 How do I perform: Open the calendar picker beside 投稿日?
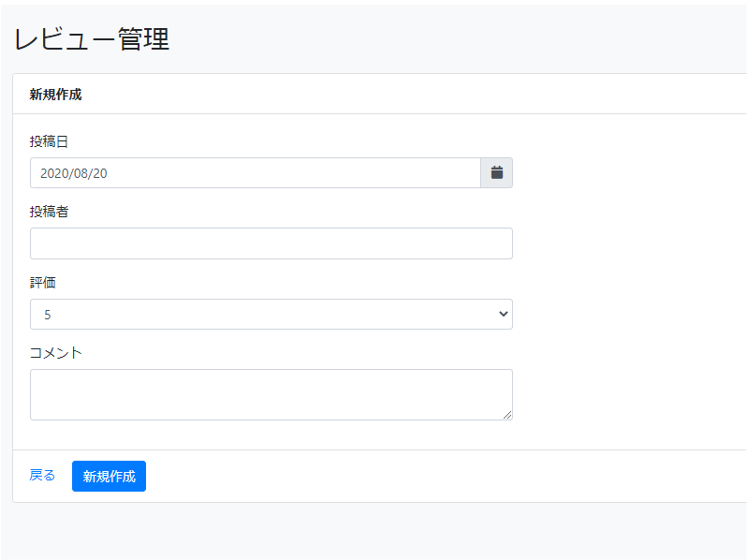(x=496, y=172)
